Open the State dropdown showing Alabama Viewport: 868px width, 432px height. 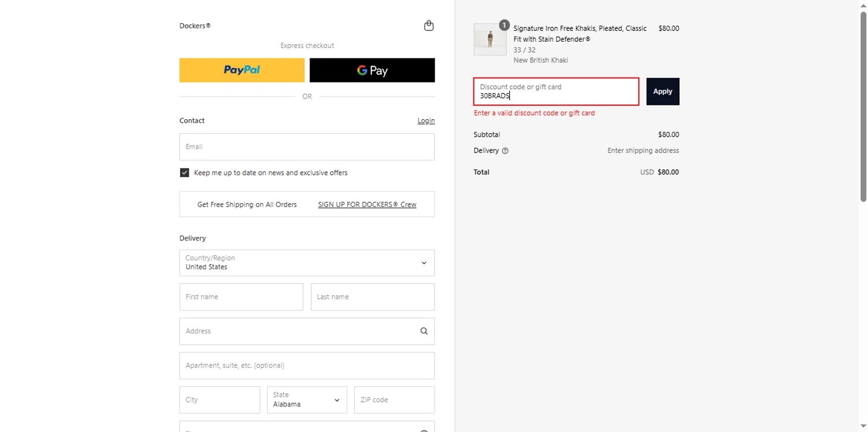(x=307, y=400)
